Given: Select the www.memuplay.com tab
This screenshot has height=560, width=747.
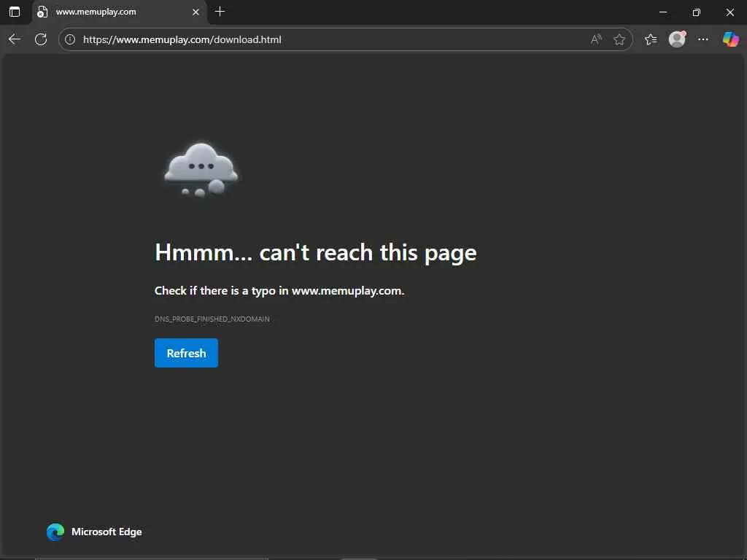Looking at the screenshot, I should (x=119, y=12).
